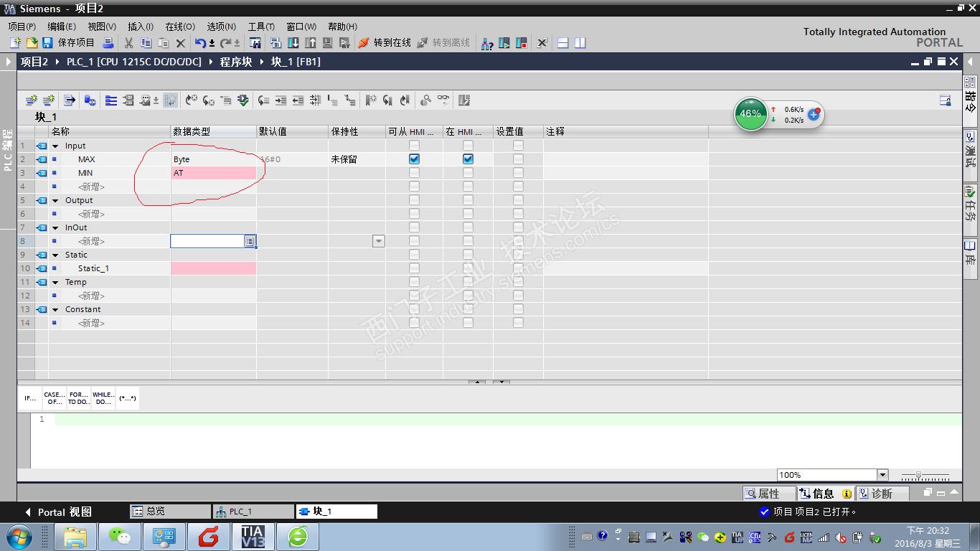Click the compile check mark icon in block toolbar
This screenshot has width=980, height=551.
pos(243,100)
